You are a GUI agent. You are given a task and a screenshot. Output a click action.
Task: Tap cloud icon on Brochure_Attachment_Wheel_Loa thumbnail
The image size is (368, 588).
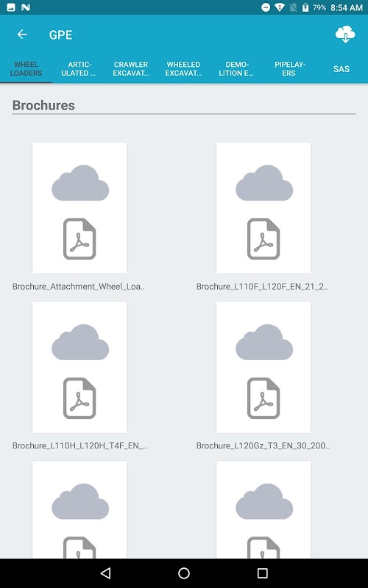(80, 182)
